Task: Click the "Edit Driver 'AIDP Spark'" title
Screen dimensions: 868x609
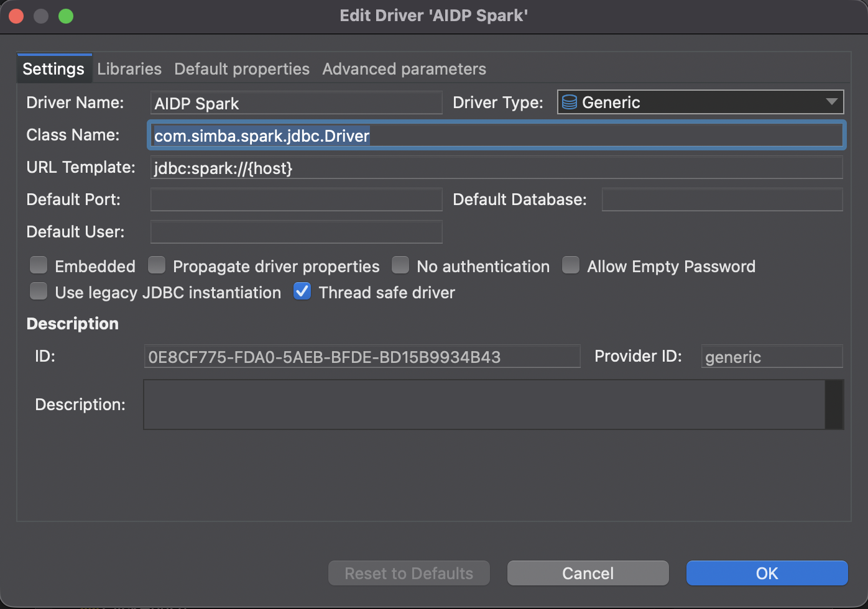Action: click(434, 16)
